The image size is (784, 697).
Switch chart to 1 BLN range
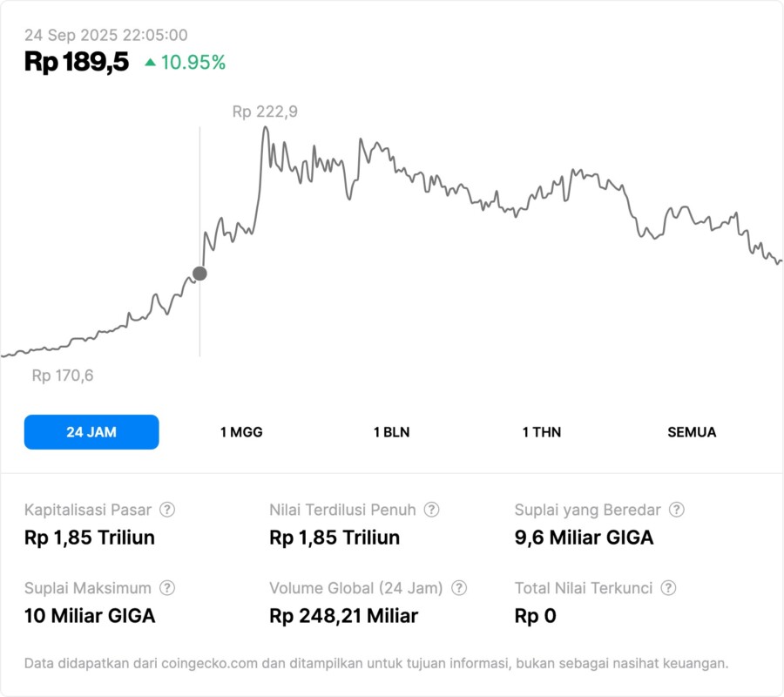point(391,432)
